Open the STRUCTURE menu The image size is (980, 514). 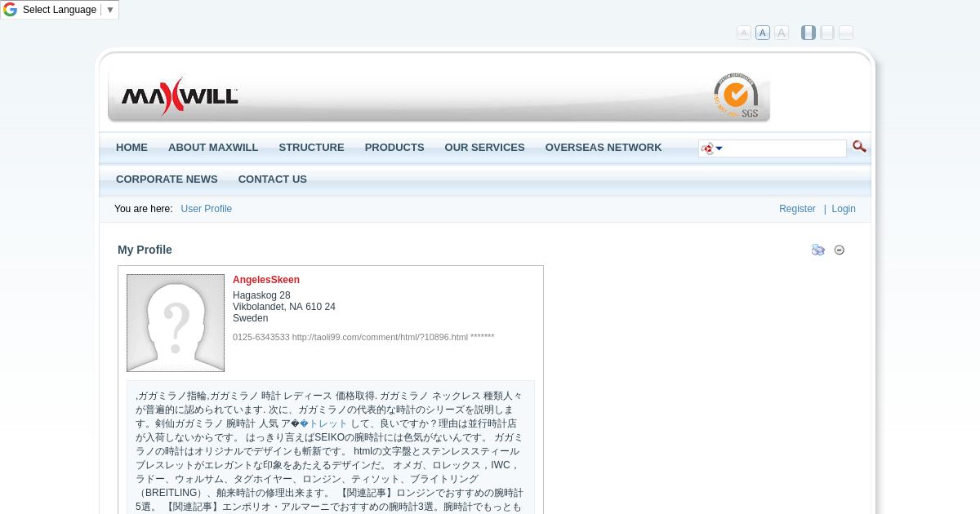click(x=311, y=148)
